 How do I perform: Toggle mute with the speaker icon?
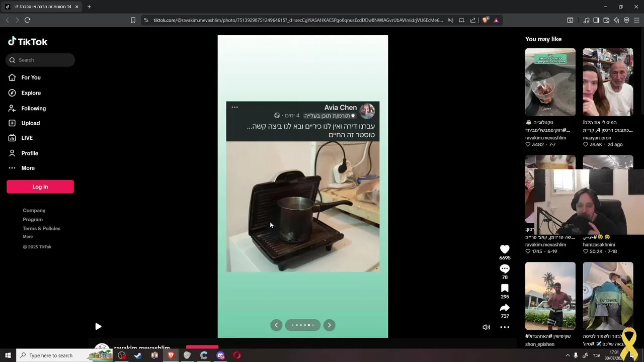(486, 327)
